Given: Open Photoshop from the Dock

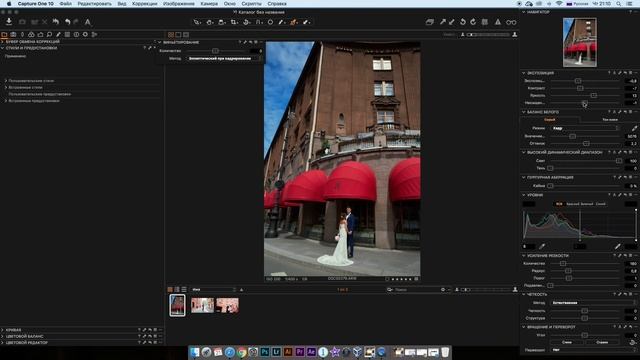Looking at the screenshot, I should pyautogui.click(x=264, y=351).
